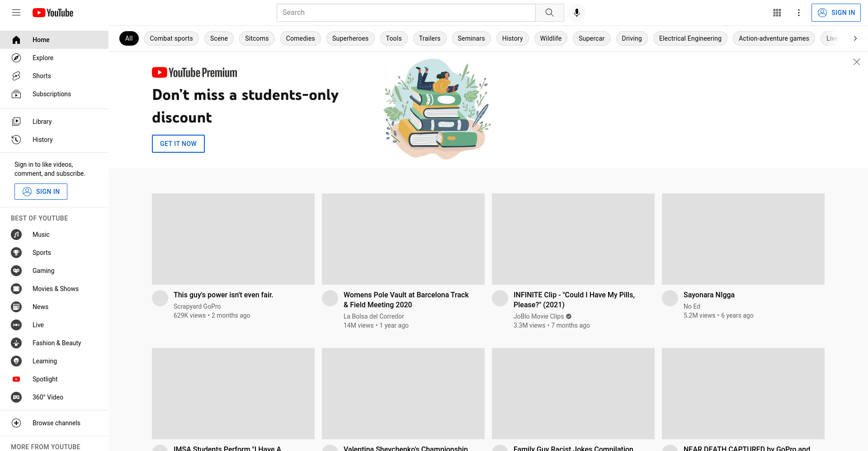868x451 pixels.
Task: Click the Sports trophy icon
Action: [x=16, y=253]
